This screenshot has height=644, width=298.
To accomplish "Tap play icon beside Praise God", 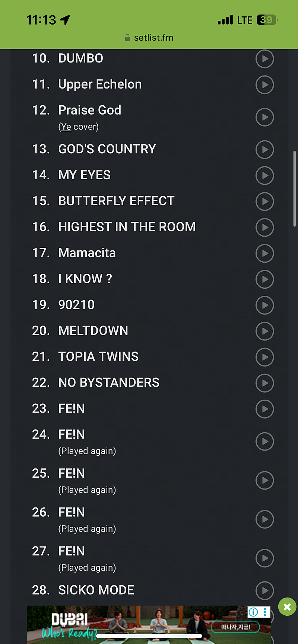I will coord(265,117).
